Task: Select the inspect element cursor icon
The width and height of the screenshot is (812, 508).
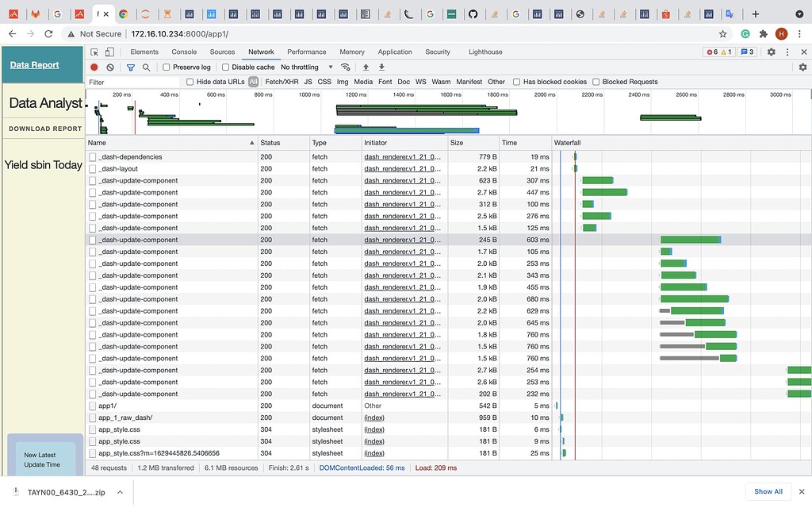Action: [x=94, y=52]
